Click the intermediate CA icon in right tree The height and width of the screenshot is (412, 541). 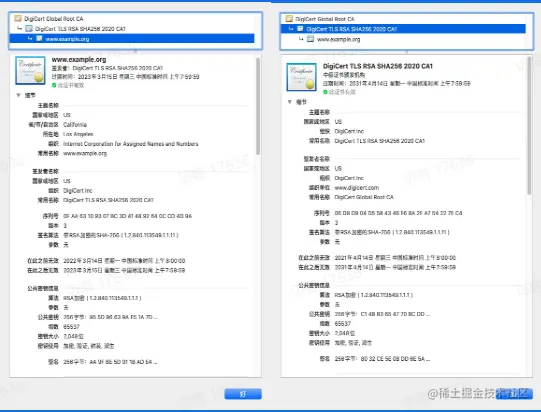coord(300,29)
